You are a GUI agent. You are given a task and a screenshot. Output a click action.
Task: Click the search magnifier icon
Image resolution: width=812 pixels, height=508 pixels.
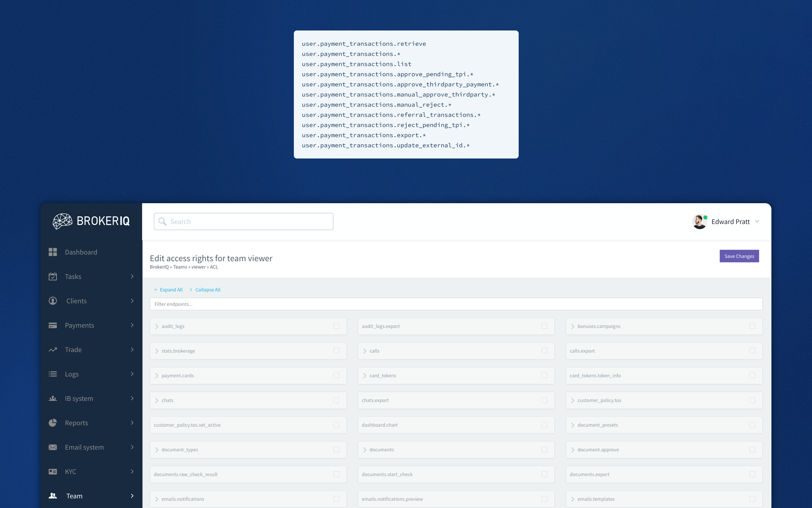point(162,221)
